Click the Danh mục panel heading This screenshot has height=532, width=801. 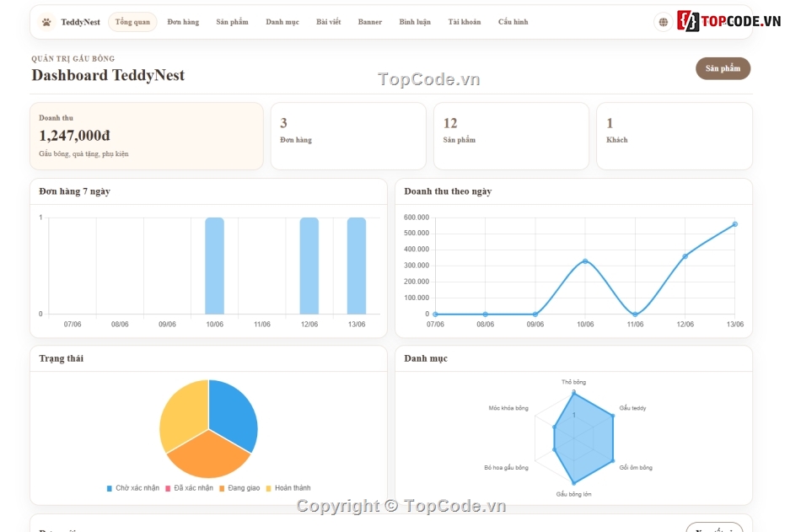426,359
